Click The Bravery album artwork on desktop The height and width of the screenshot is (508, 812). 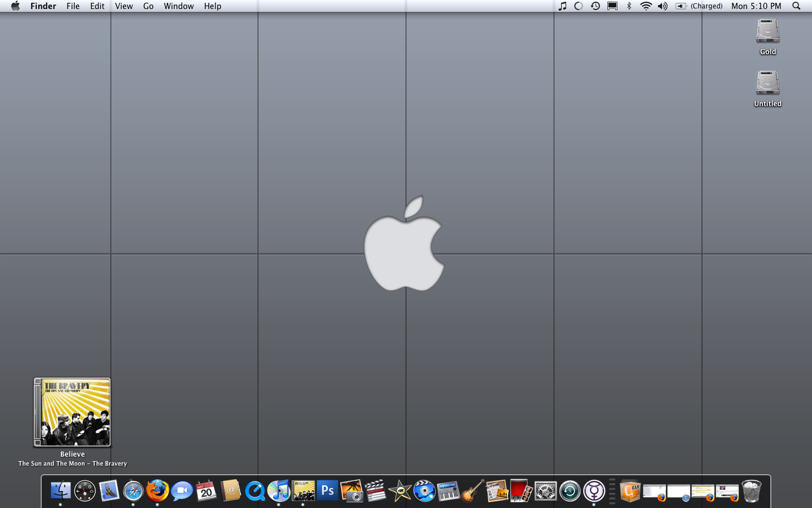(x=72, y=412)
